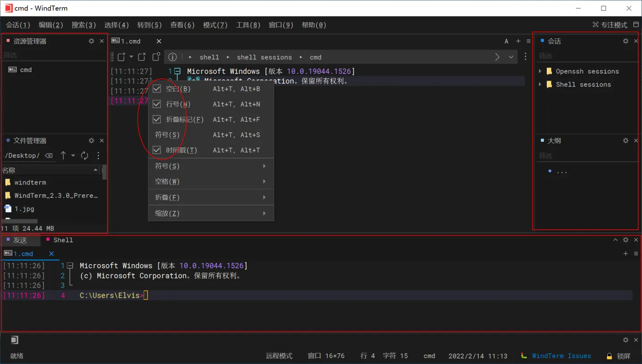Open the 查看(6) menu
The image size is (642, 364).
(x=182, y=25)
